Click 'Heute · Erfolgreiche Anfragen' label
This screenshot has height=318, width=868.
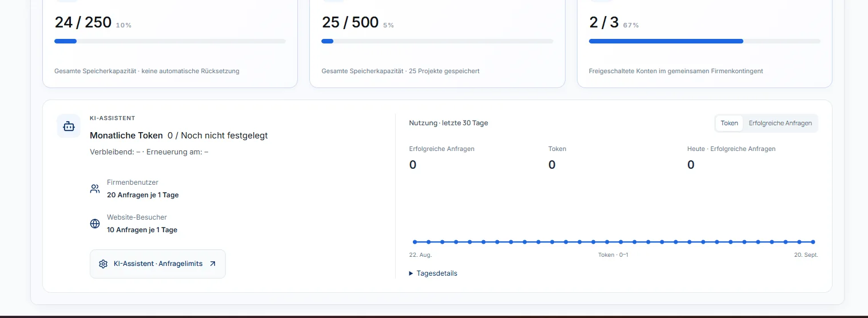(731, 149)
